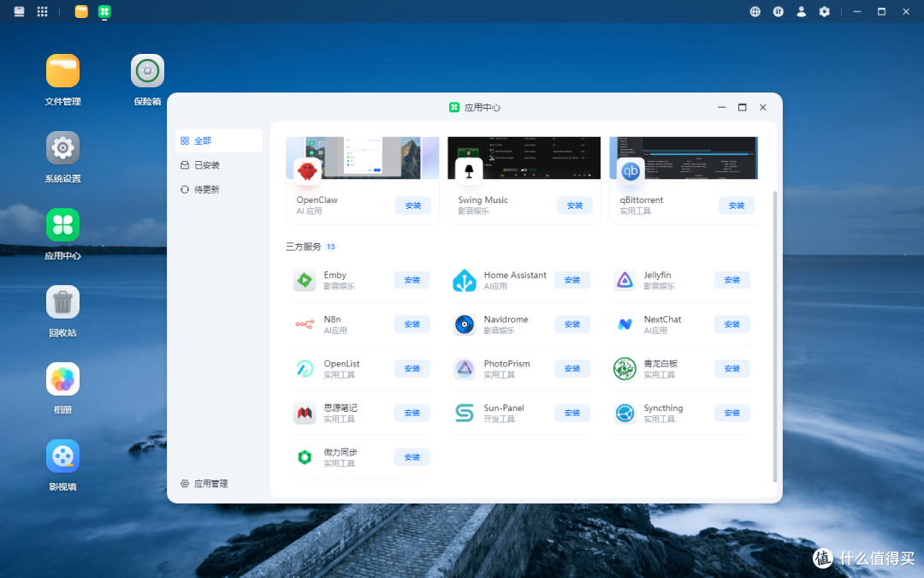Install Home Assistant with 安装 button
Screen dimensions: 924x578
[x=572, y=280]
